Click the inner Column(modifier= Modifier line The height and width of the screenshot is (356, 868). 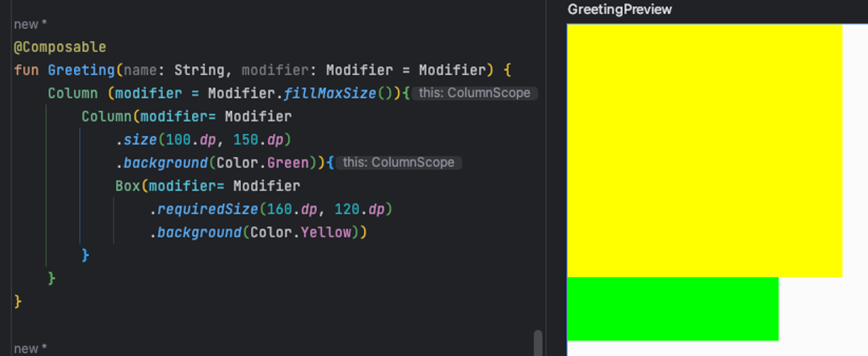pyautogui.click(x=186, y=117)
